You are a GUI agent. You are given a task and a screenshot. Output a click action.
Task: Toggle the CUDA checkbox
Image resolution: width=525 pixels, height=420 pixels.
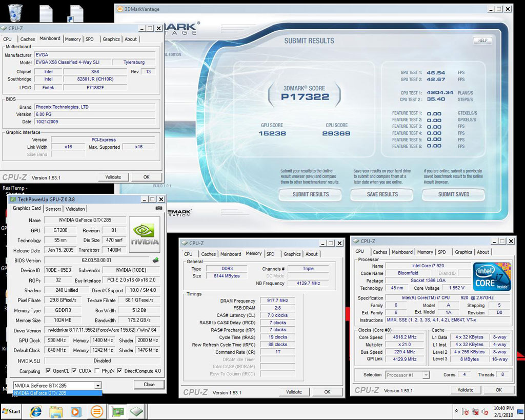(74, 371)
